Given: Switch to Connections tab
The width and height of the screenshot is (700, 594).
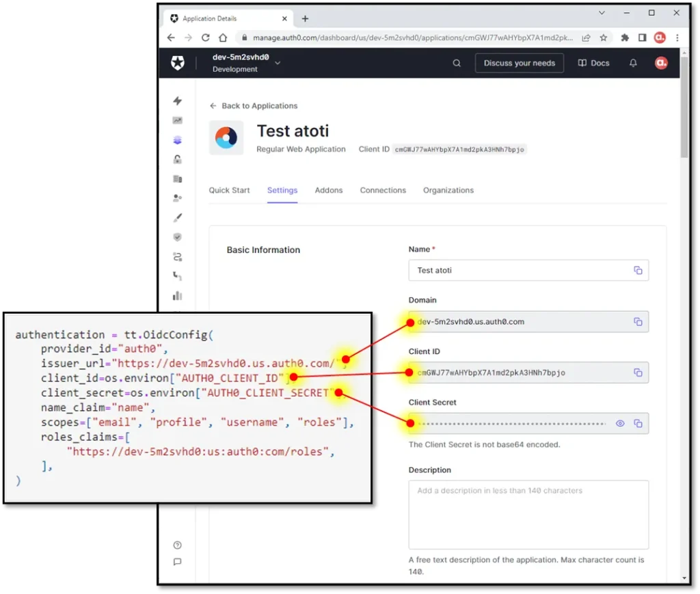Looking at the screenshot, I should pyautogui.click(x=383, y=190).
